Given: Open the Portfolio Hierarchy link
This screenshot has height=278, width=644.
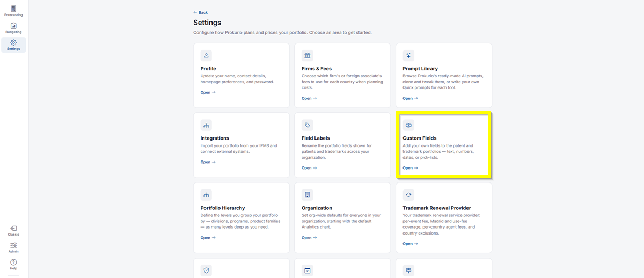Looking at the screenshot, I should click(208, 238).
